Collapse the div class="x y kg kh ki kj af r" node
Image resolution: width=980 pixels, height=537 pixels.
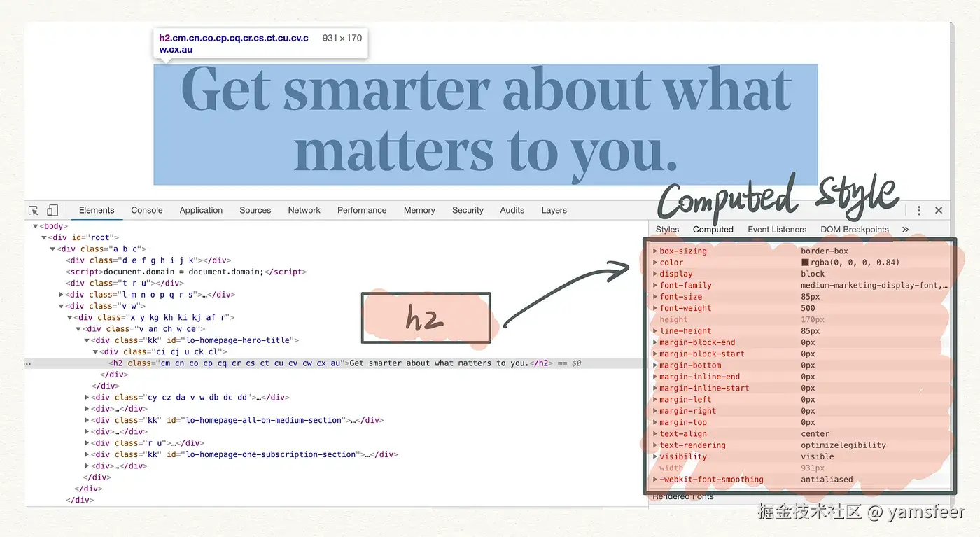(70, 317)
